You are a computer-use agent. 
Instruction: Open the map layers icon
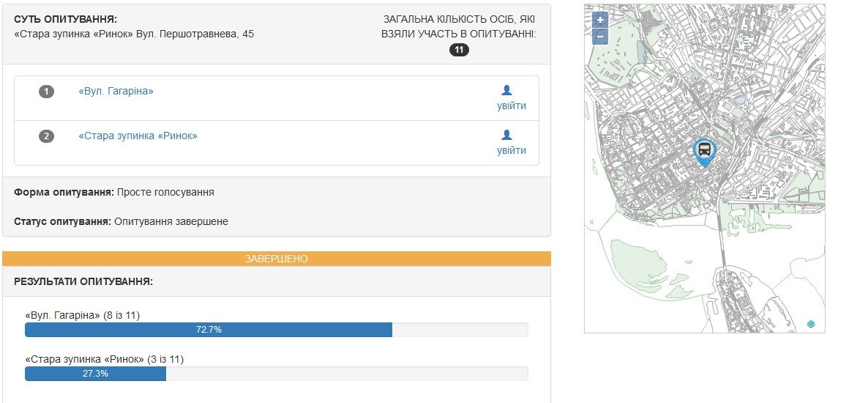(x=811, y=324)
